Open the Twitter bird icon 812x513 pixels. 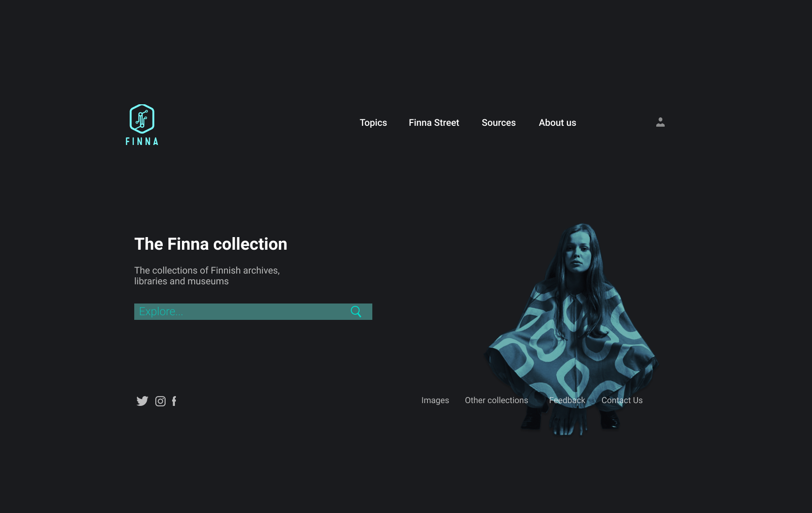tap(142, 401)
